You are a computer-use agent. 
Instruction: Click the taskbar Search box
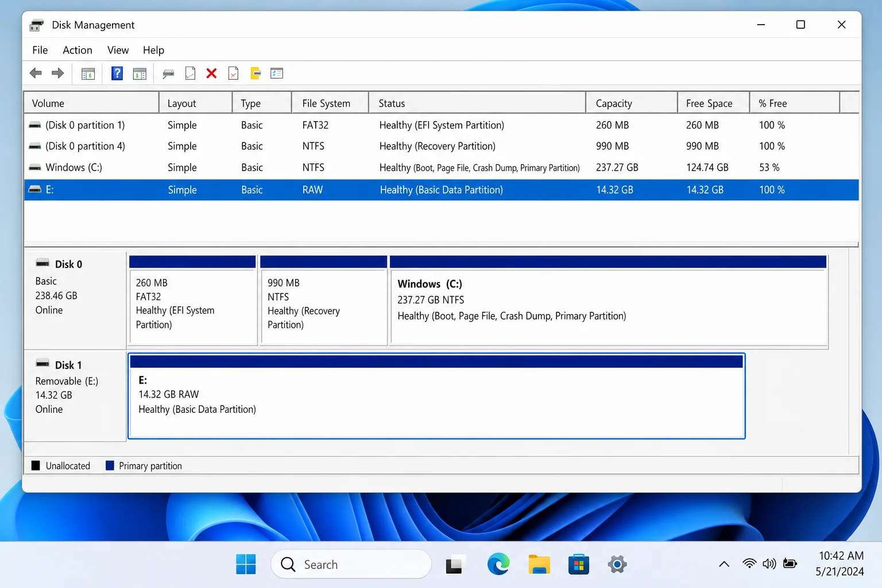click(351, 564)
